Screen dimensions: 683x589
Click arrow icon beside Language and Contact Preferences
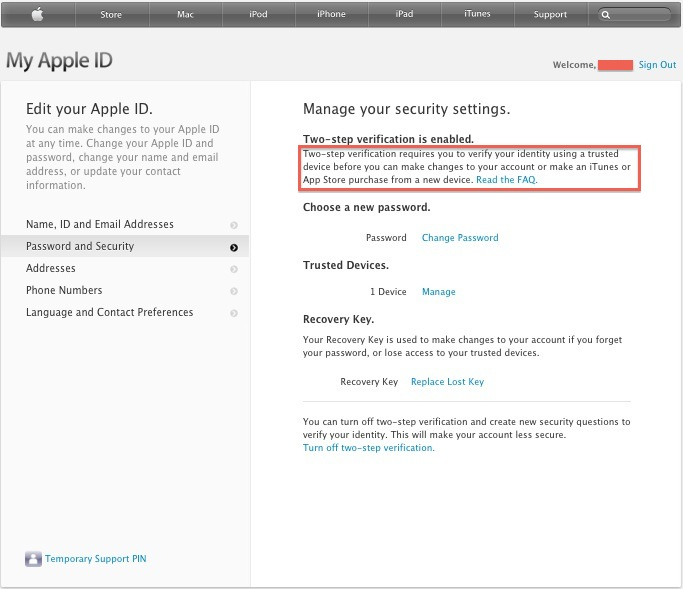point(234,313)
